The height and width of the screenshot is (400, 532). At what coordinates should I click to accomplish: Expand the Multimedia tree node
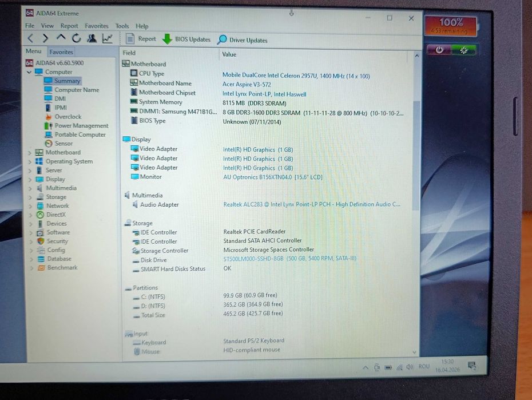point(30,188)
